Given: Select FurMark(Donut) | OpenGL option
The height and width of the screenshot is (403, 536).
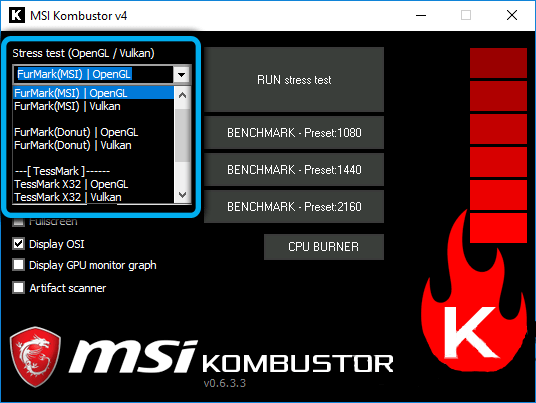Looking at the screenshot, I should coord(93,132).
